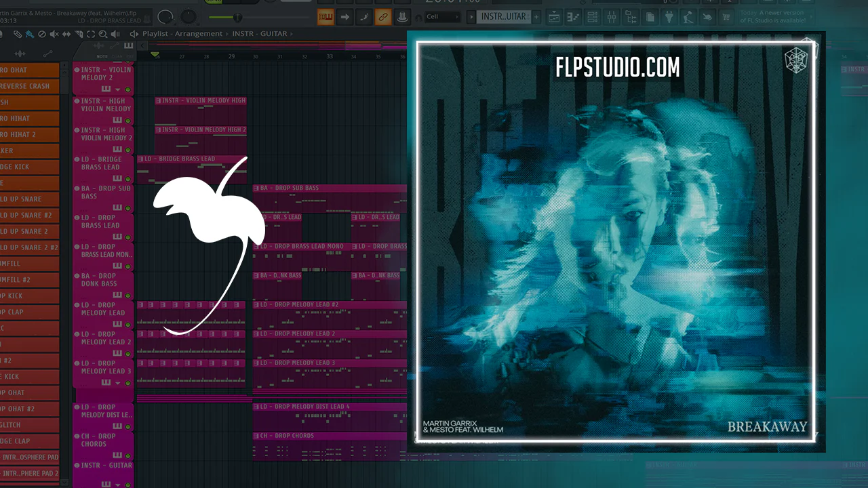Click bar 33 on the timeline ruler

330,56
